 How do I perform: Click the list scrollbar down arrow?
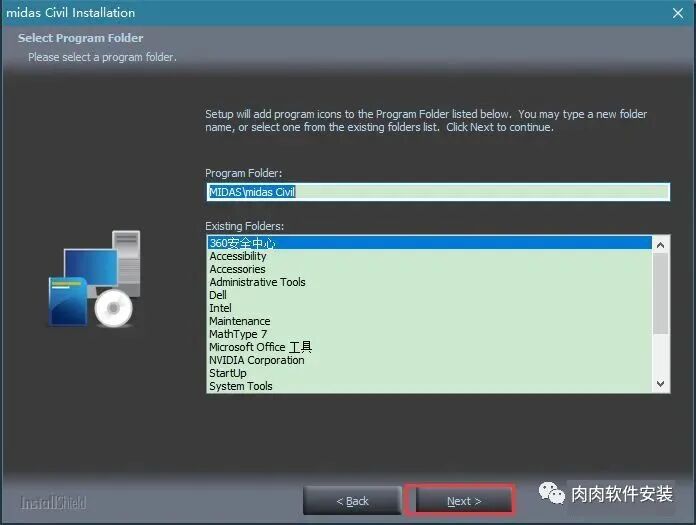[660, 384]
